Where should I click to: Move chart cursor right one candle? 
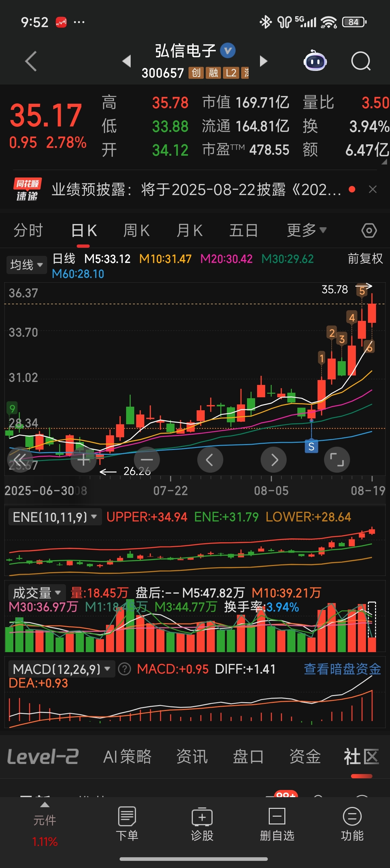coord(273,460)
